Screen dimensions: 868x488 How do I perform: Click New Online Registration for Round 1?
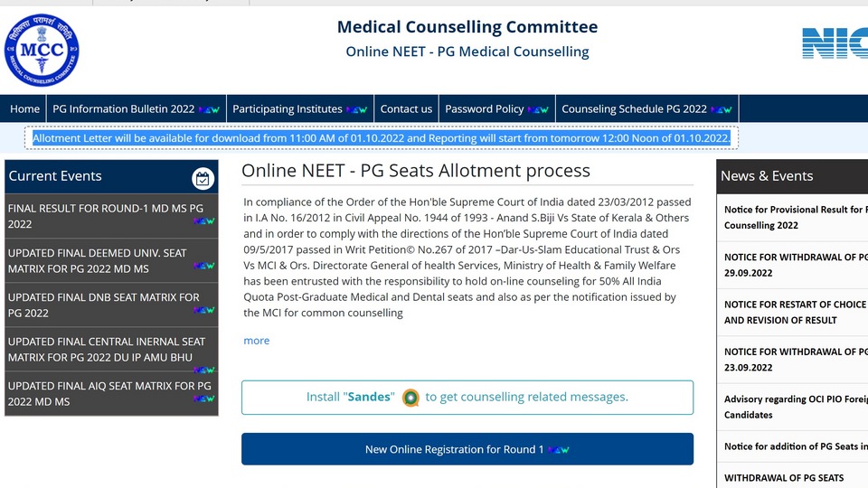click(x=467, y=449)
